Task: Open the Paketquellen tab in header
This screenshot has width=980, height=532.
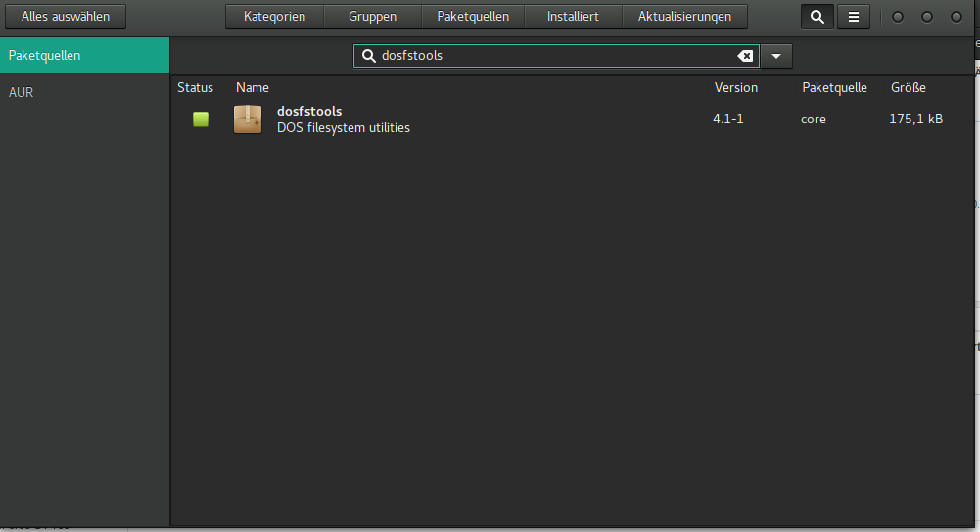Action: [473, 17]
